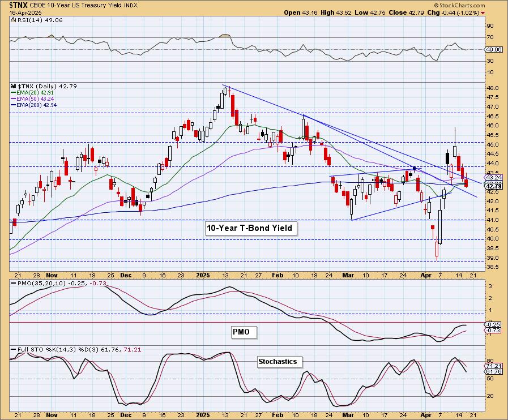Click the candlestick icon beside $TNX (Daily)
508x420 pixels.
click(x=13, y=87)
